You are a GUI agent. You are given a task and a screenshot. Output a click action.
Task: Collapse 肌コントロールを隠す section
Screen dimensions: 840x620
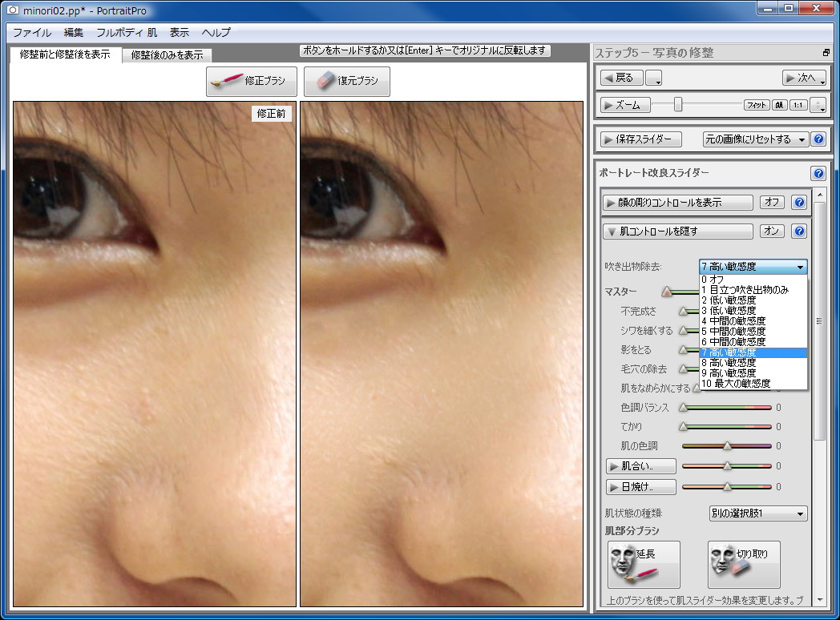[x=677, y=231]
